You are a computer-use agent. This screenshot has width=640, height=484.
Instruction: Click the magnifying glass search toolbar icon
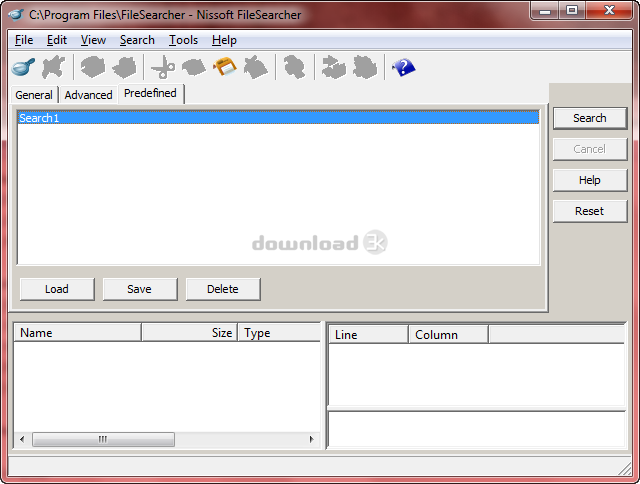click(x=23, y=67)
